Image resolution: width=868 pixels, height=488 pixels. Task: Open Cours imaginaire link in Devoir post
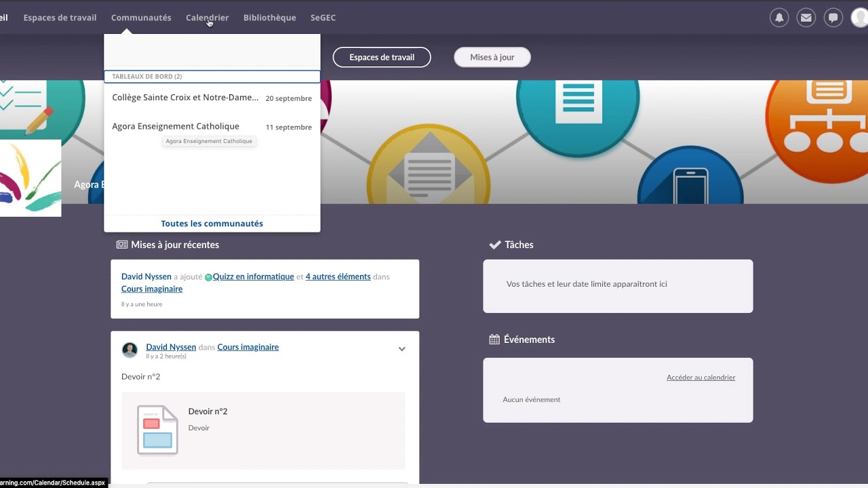point(248,347)
